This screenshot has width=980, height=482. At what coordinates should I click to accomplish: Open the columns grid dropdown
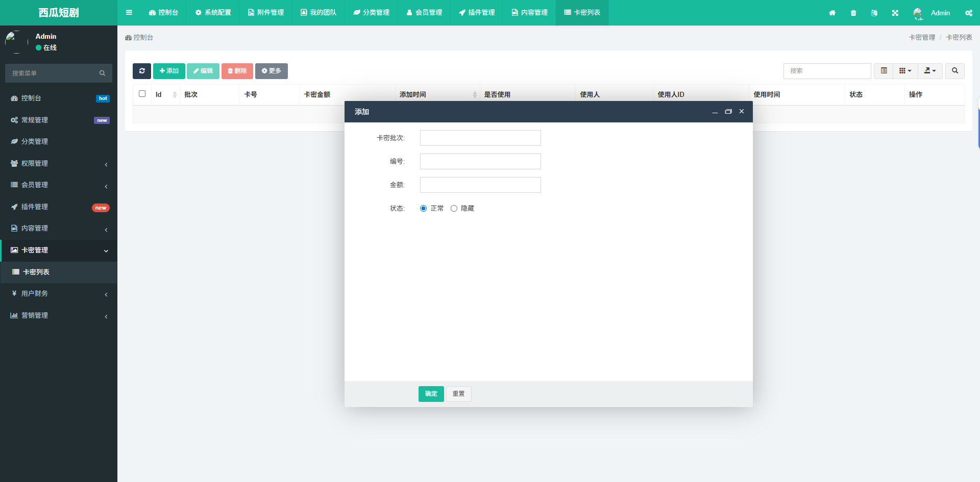[x=905, y=71]
